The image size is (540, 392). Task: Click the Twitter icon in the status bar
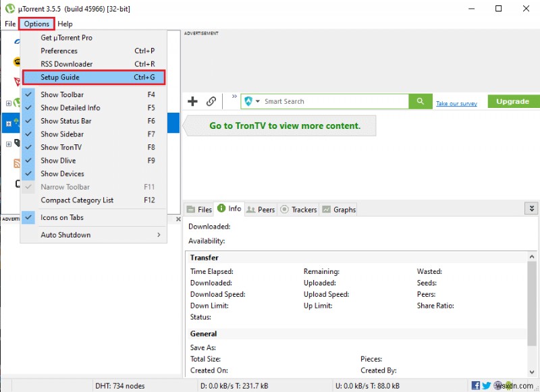[x=488, y=385]
